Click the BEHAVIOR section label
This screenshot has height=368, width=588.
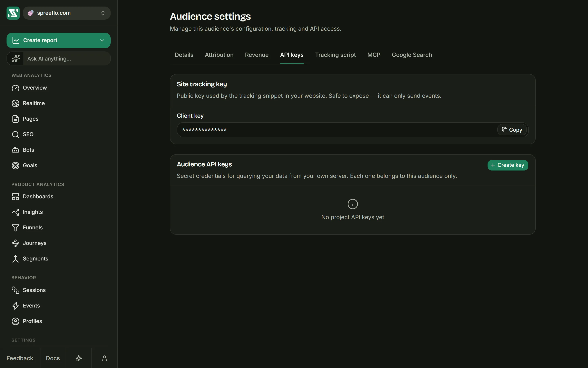(x=23, y=278)
